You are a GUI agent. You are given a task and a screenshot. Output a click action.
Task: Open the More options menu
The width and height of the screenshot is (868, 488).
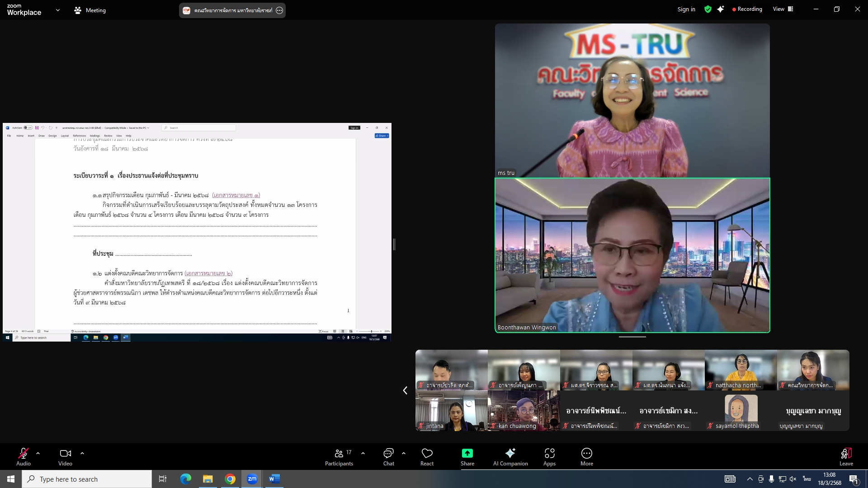pyautogui.click(x=586, y=456)
